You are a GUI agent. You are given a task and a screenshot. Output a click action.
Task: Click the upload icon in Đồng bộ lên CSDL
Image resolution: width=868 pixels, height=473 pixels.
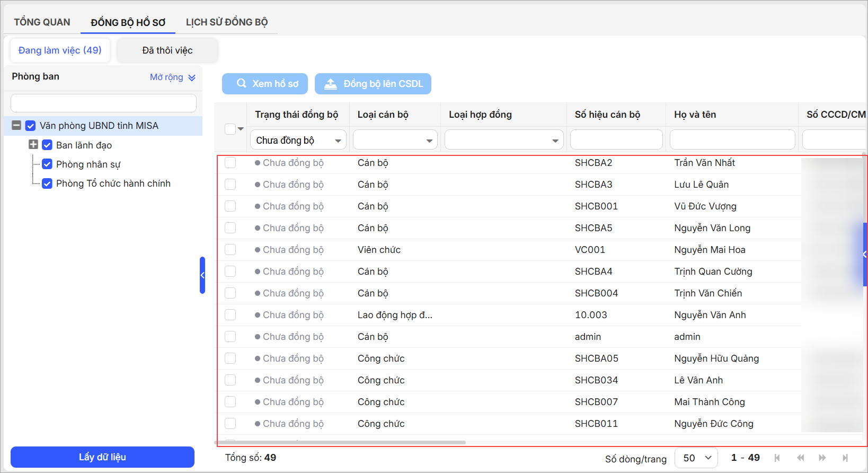(x=331, y=84)
